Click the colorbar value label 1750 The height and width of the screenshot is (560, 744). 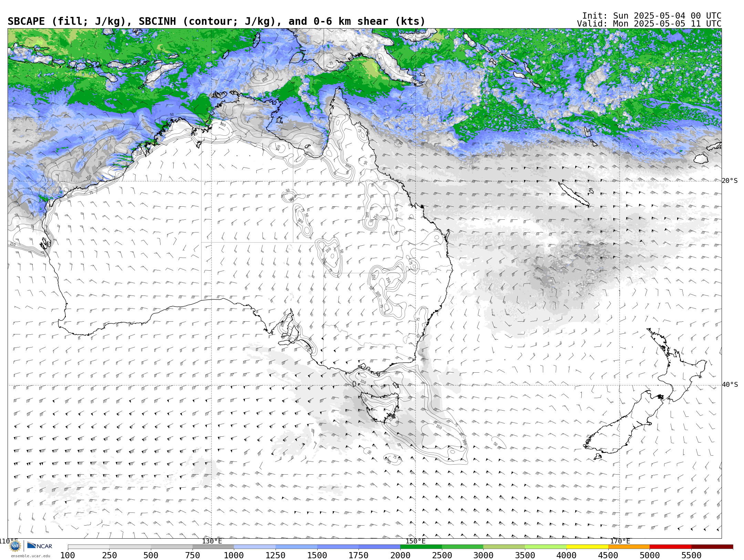point(359,556)
